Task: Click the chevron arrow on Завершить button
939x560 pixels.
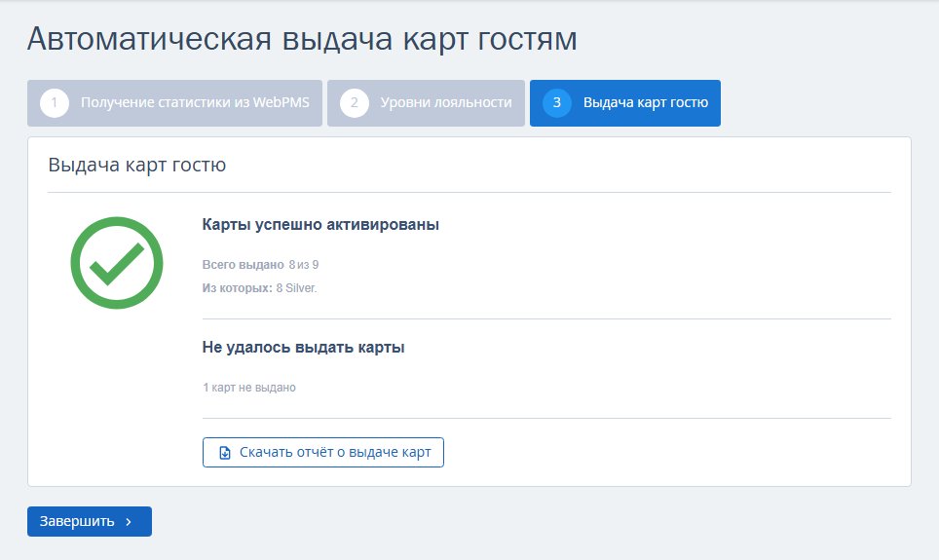Action: click(129, 522)
